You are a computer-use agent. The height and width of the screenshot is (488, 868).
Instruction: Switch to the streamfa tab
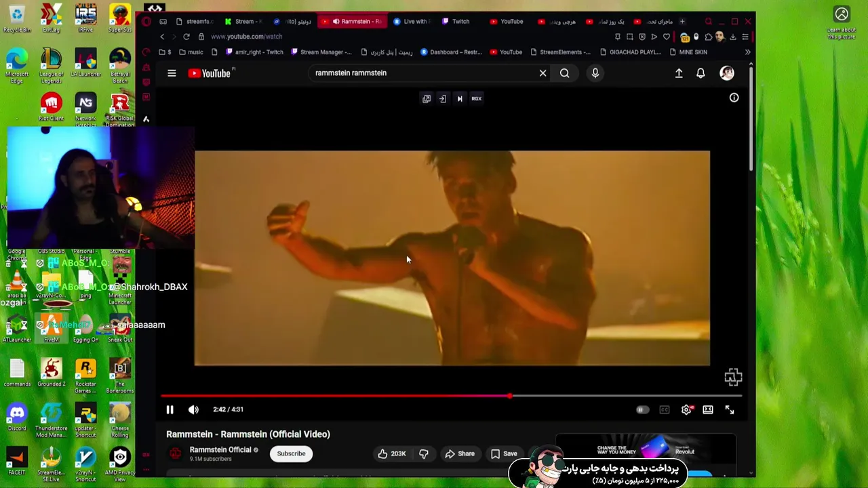(x=194, y=22)
